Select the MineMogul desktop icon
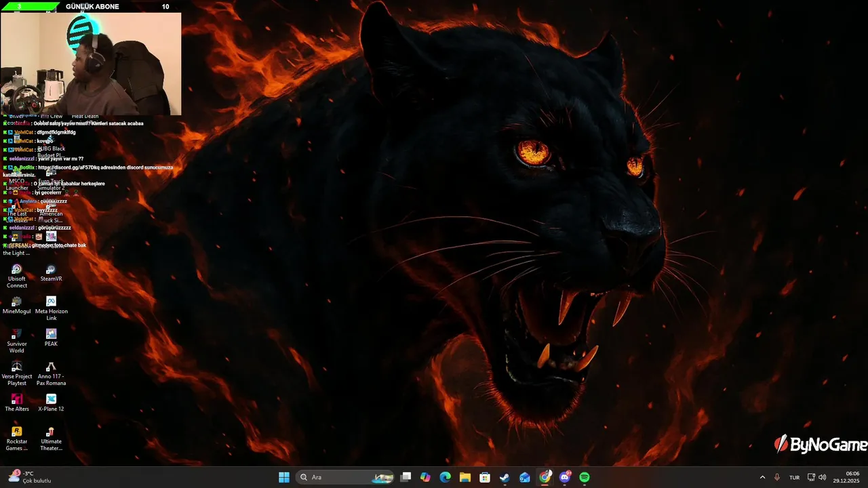Viewport: 868px width, 488px height. (16, 306)
